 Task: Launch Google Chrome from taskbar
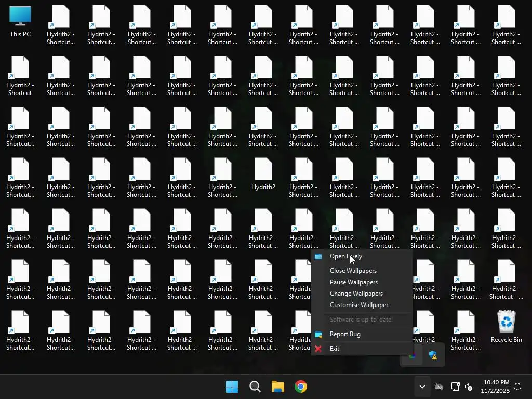tap(301, 387)
